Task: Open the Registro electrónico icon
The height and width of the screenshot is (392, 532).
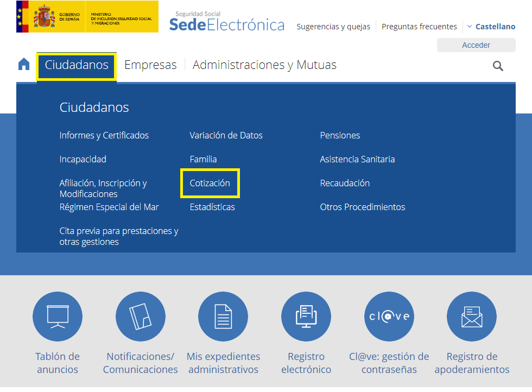Action: pyautogui.click(x=306, y=317)
